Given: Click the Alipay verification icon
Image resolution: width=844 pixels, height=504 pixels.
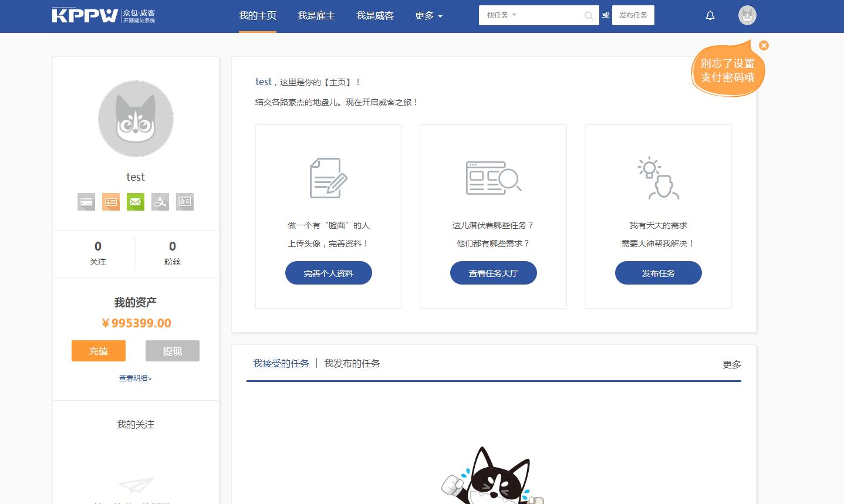Looking at the screenshot, I should 160,202.
